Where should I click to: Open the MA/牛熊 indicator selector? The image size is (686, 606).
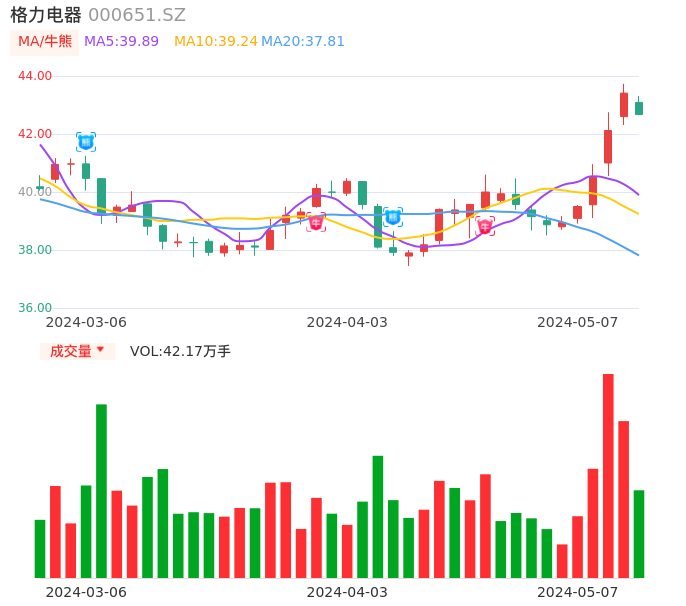tap(45, 42)
